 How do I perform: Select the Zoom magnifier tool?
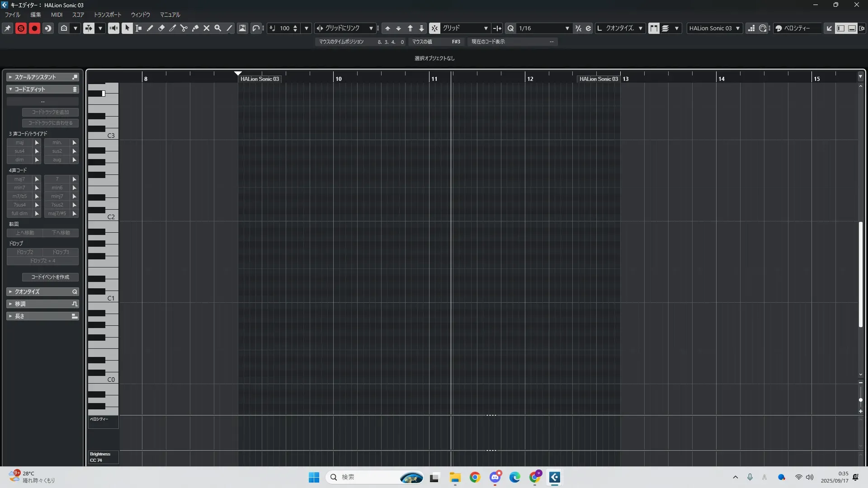218,28
